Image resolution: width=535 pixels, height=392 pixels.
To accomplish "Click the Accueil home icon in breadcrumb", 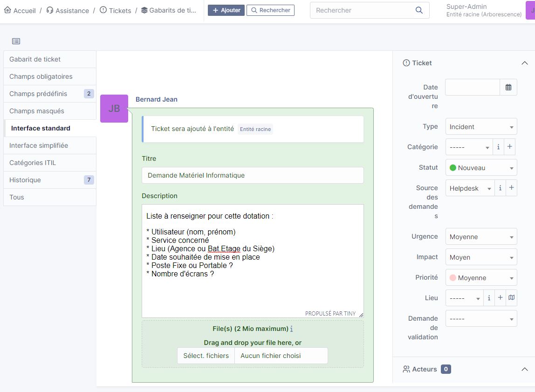I will tap(7, 10).
